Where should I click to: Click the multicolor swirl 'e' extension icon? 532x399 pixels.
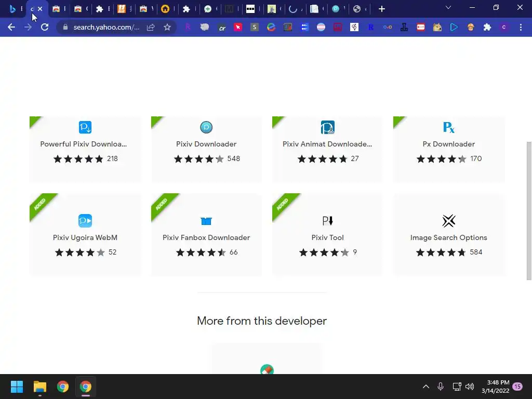point(271,27)
